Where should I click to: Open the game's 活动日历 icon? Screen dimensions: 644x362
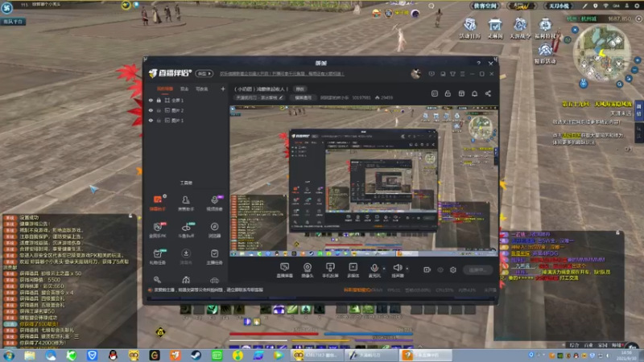click(469, 28)
